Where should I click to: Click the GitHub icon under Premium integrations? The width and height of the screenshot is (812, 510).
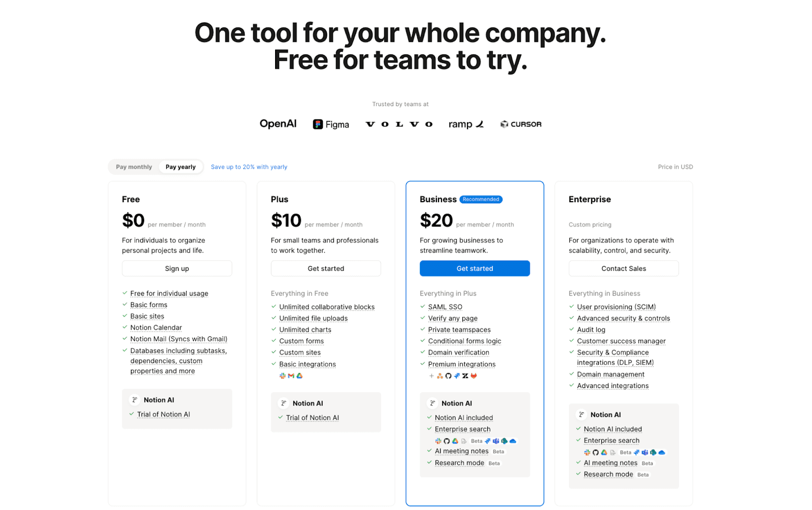pos(448,376)
